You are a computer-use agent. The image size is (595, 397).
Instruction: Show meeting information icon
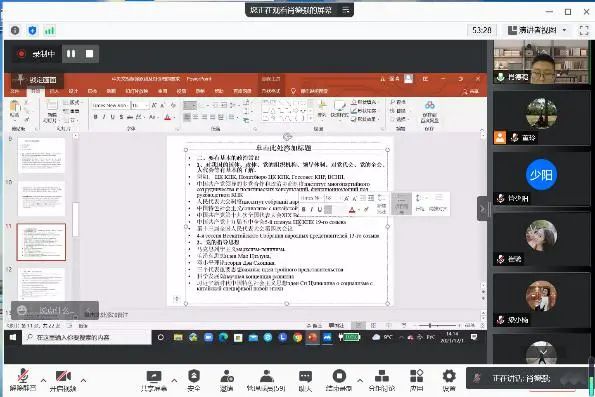tap(15, 30)
